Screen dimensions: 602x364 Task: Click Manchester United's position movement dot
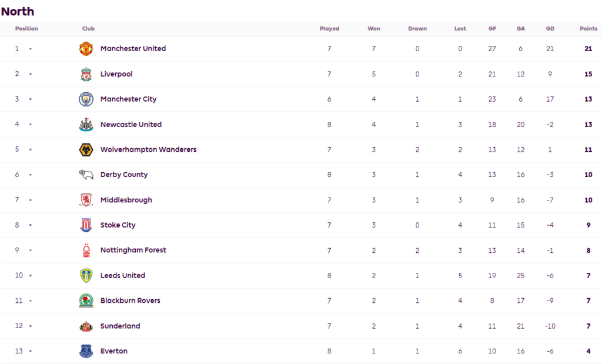coord(31,49)
